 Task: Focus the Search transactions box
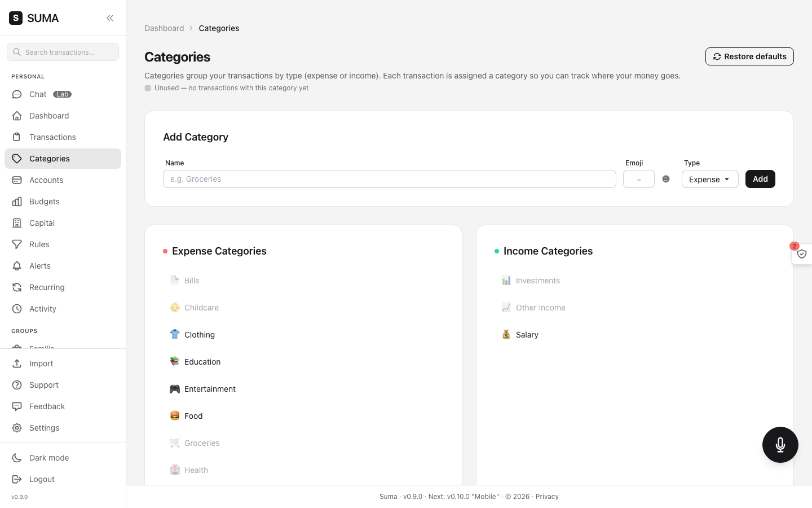point(63,52)
